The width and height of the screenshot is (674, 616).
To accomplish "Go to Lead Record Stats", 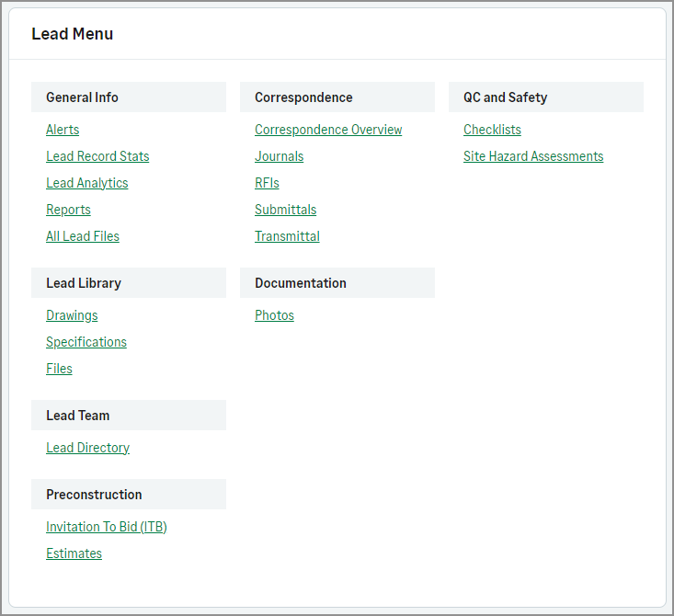I will (x=97, y=156).
